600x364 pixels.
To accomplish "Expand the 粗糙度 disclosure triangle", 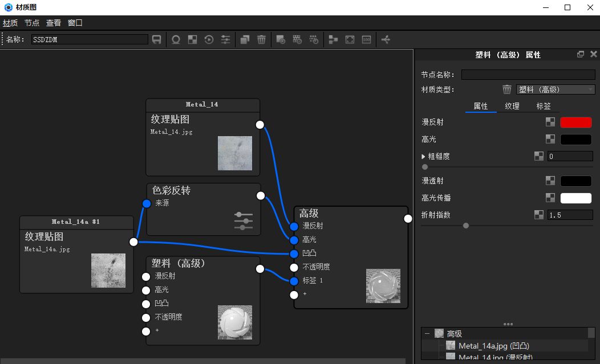I will pyautogui.click(x=423, y=157).
